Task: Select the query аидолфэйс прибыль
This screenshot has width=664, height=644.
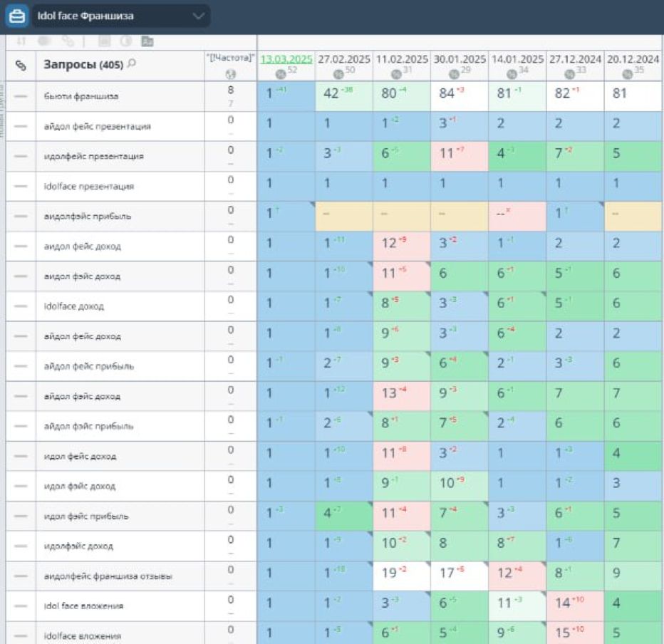Action: [87, 216]
